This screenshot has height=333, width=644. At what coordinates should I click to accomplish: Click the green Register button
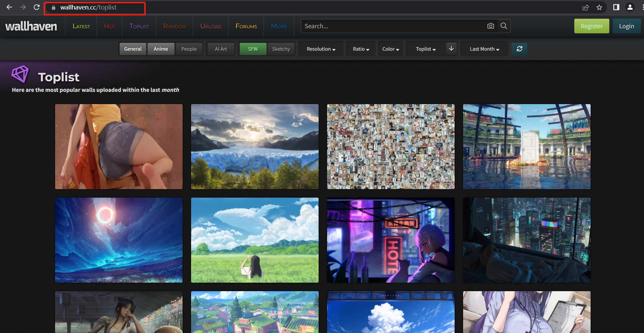pos(592,26)
